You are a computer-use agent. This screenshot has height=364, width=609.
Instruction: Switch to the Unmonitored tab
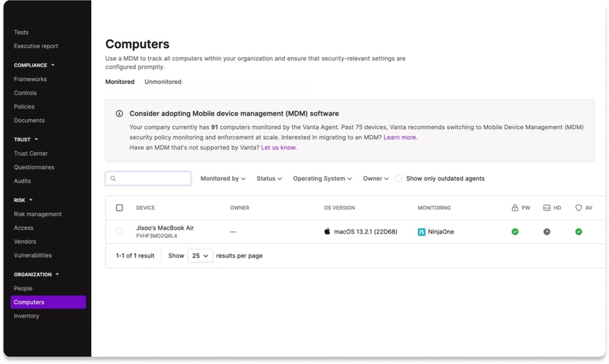click(163, 82)
